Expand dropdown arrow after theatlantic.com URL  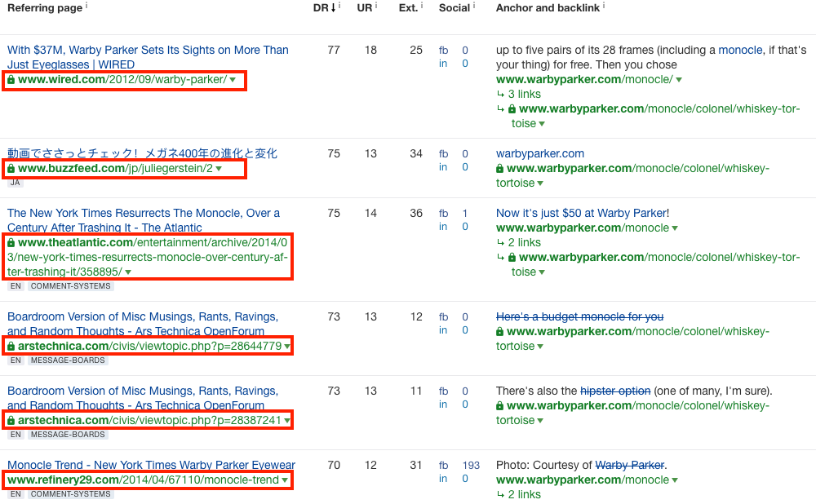click(x=128, y=272)
